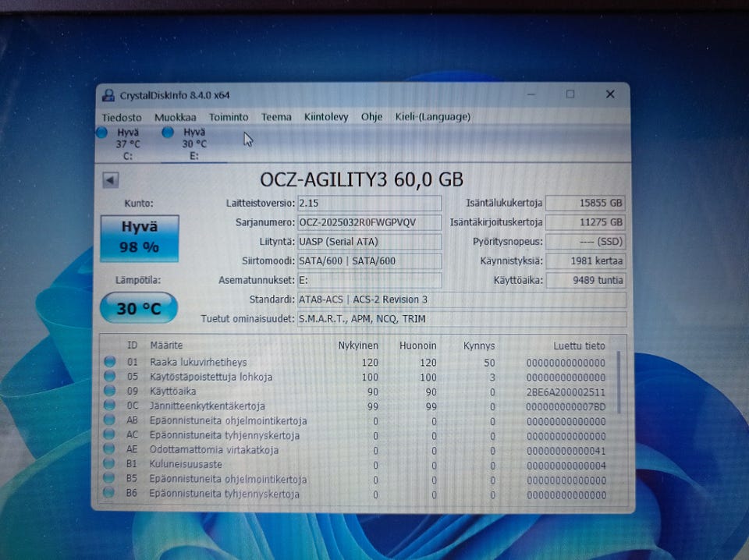Click the Liityntä field UASP (Serial ATA)
This screenshot has width=749, height=560.
369,242
